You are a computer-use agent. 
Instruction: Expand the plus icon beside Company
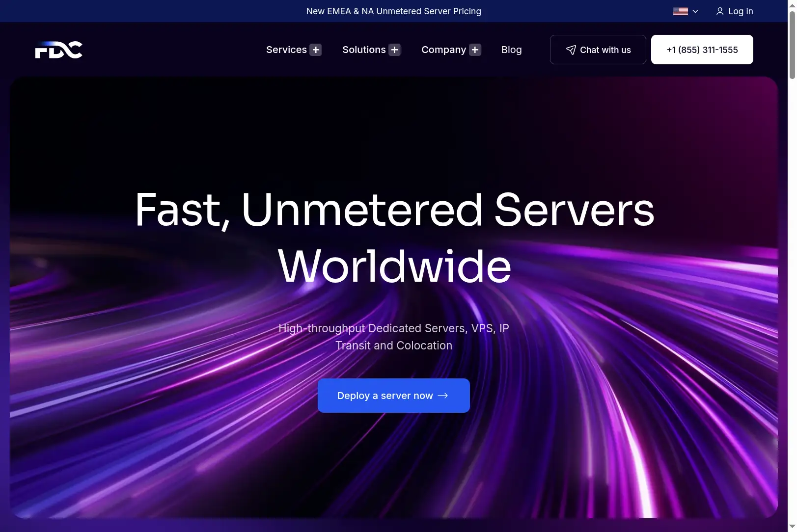(475, 50)
